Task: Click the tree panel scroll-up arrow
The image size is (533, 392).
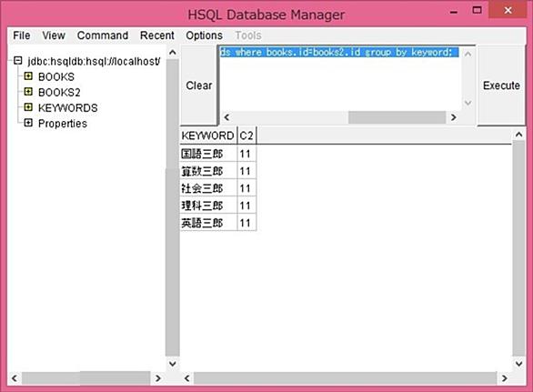Action: point(173,53)
